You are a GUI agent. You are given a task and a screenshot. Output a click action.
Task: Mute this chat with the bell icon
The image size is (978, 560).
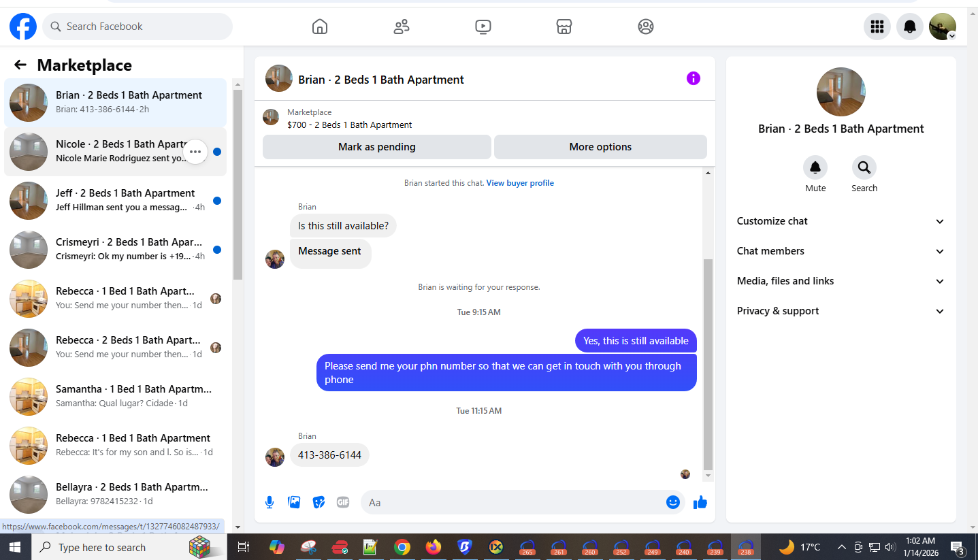pyautogui.click(x=815, y=167)
